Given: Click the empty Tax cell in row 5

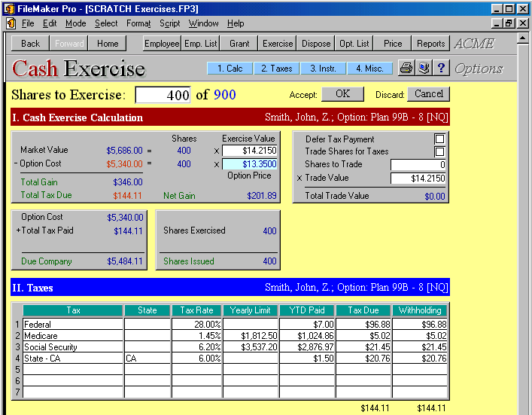Looking at the screenshot, I should coord(73,369).
